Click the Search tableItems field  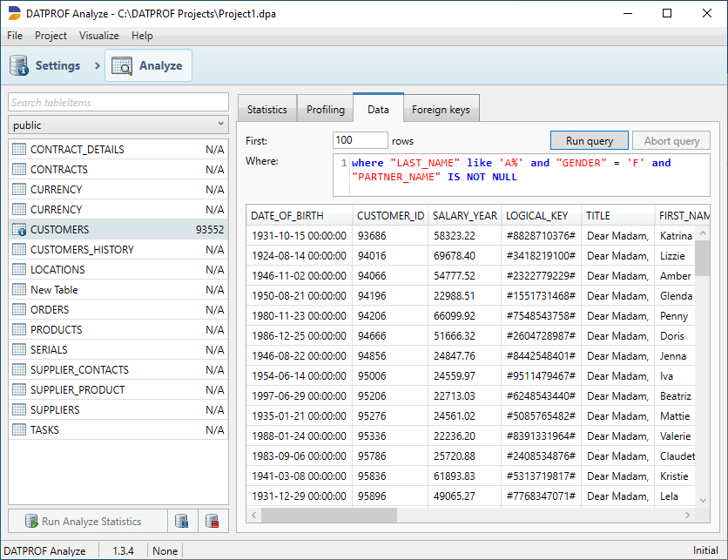pos(118,102)
